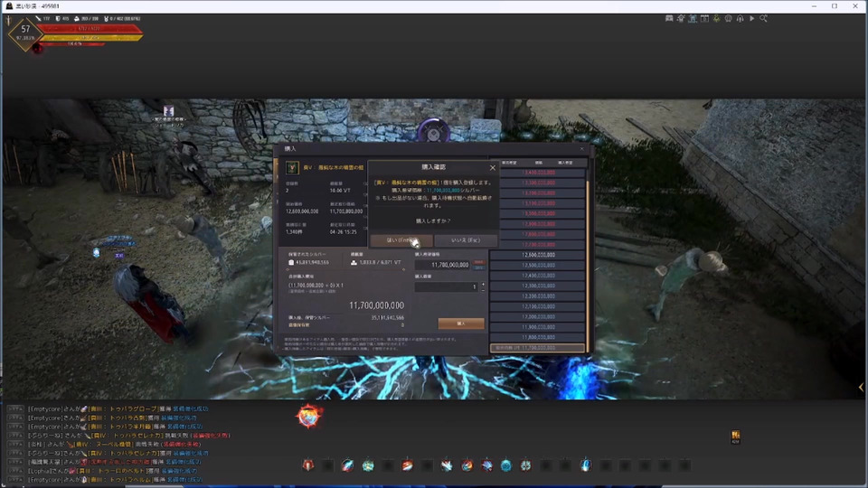Select the 12,200,000,000 price row
This screenshot has height=488, width=868.
coord(538,296)
